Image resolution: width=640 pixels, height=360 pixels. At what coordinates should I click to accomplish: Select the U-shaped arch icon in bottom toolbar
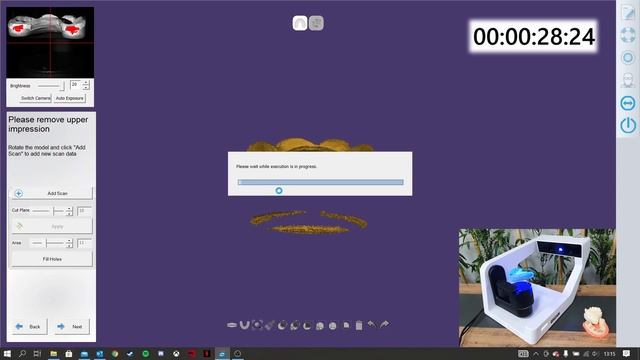pyautogui.click(x=244, y=325)
